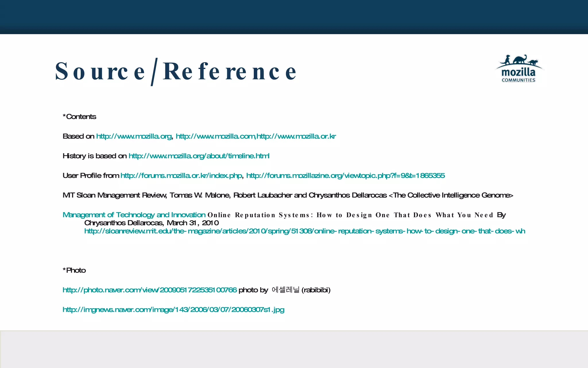
Task: Select the *Photo heading
Action: point(74,271)
